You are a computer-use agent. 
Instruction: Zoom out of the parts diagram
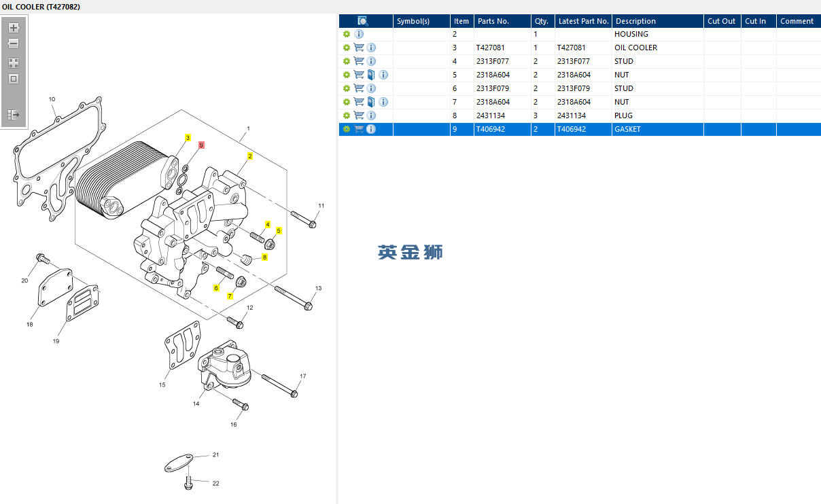[x=14, y=43]
